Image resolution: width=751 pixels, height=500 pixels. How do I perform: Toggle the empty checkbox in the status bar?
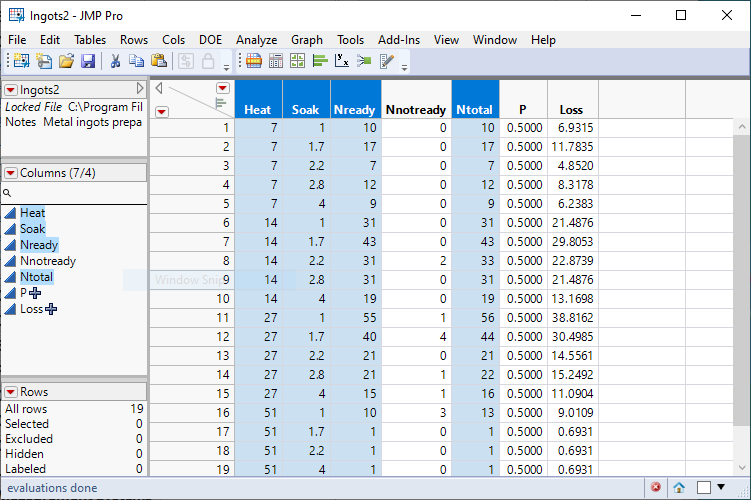pyautogui.click(x=706, y=487)
